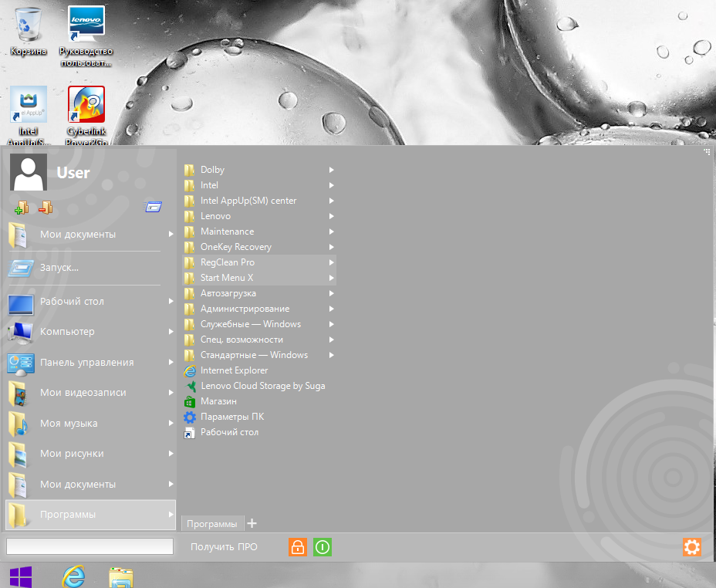Click the Получить ПРО link
This screenshot has height=588, width=716.
(224, 547)
